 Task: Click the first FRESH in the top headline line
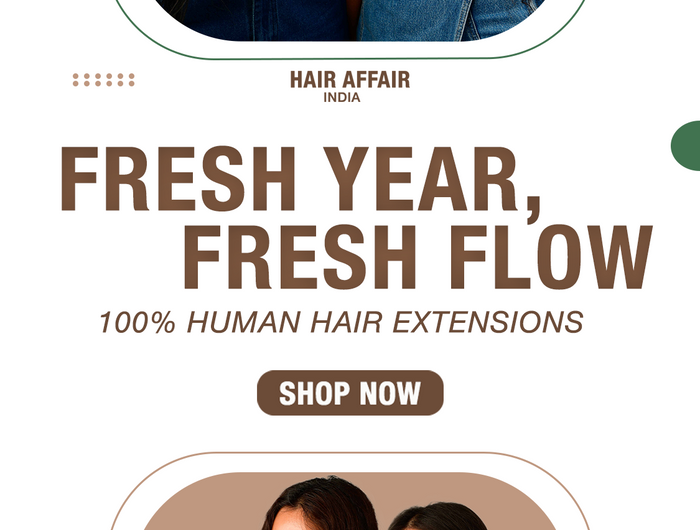tap(178, 179)
